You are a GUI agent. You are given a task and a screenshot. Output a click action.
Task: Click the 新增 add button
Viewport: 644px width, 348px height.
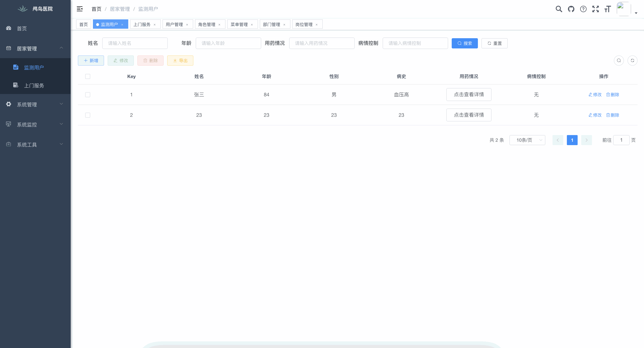pyautogui.click(x=91, y=60)
